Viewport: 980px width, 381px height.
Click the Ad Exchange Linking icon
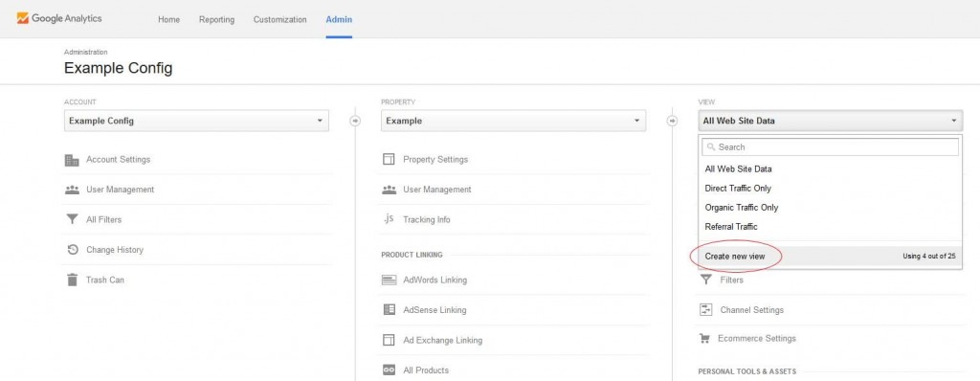[x=389, y=341]
